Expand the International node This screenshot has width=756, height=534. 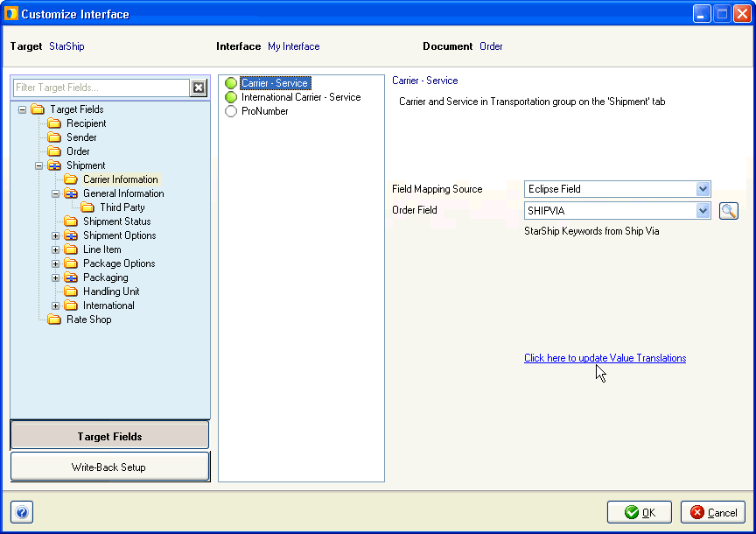click(55, 306)
